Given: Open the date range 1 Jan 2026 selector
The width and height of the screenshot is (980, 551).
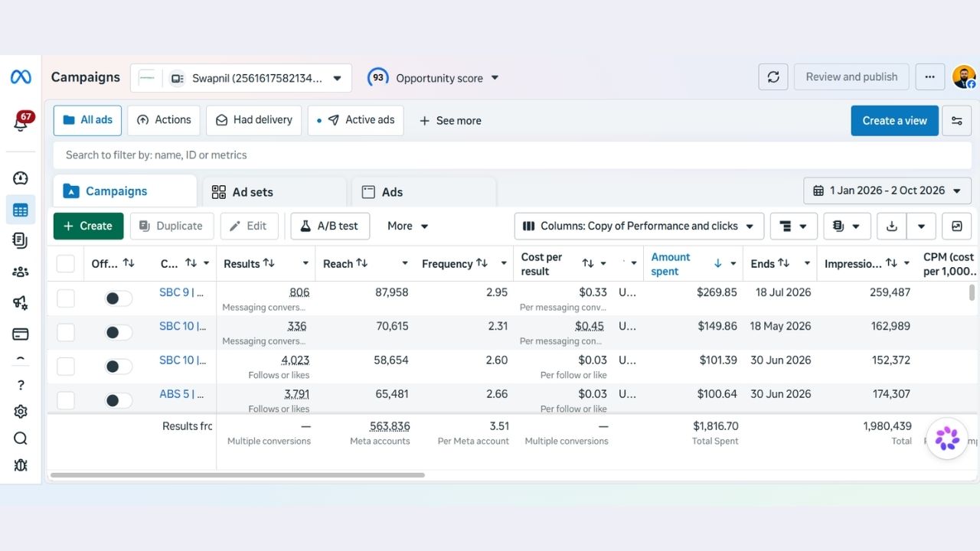Looking at the screenshot, I should pyautogui.click(x=887, y=191).
